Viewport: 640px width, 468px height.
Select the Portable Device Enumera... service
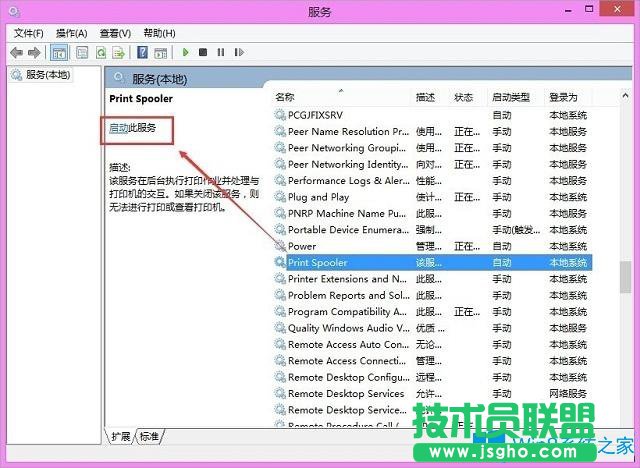433,230
